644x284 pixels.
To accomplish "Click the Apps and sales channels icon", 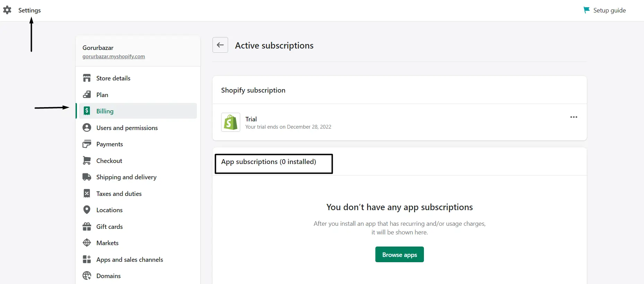I will tap(87, 259).
